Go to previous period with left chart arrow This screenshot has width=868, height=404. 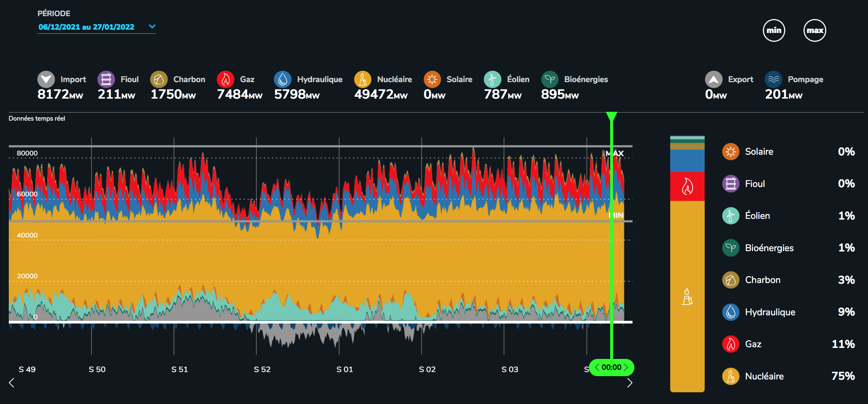12,383
